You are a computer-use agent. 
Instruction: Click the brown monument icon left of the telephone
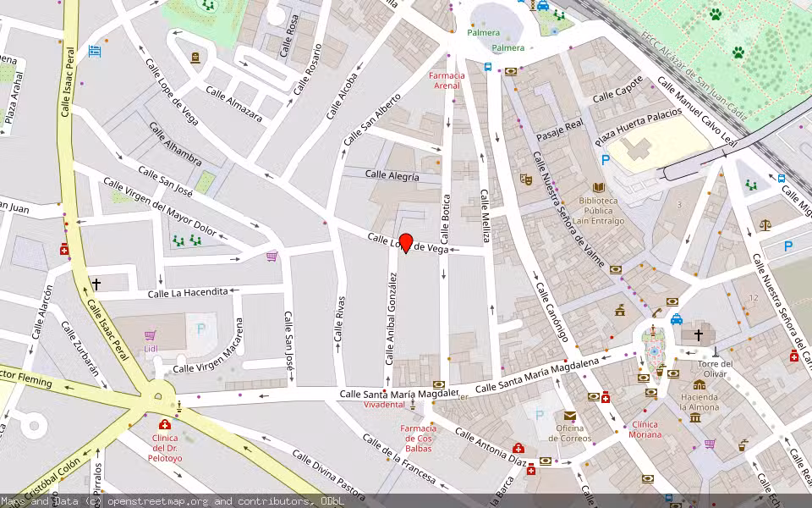pos(619,310)
